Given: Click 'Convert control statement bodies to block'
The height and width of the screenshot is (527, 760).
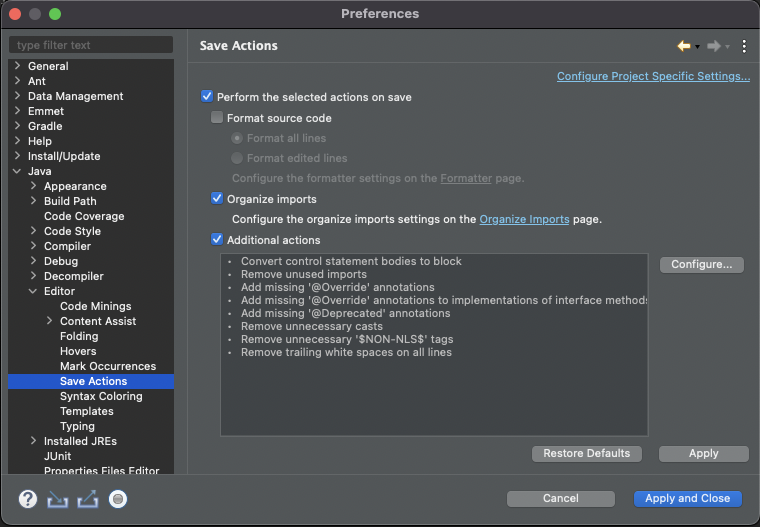Looking at the screenshot, I should pos(351,261).
